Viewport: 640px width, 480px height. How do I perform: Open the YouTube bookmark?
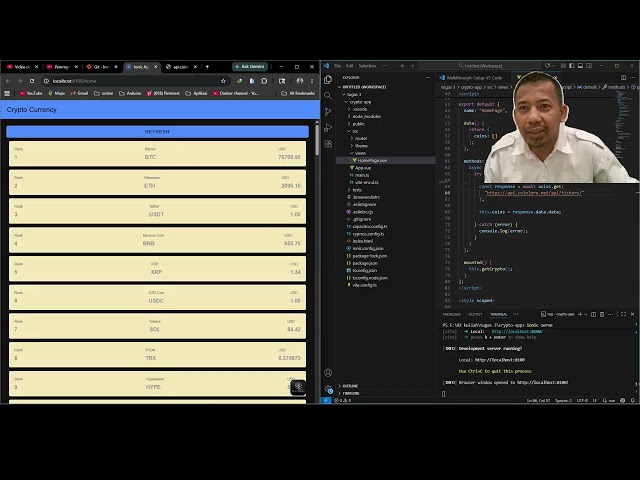(31, 93)
